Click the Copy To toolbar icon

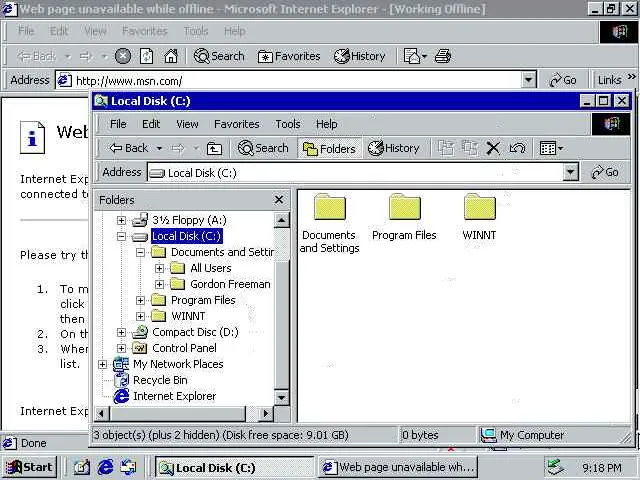click(470, 148)
